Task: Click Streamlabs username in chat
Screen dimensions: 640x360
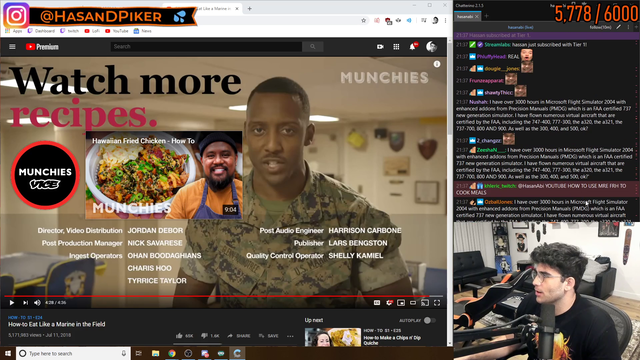Action: [497, 44]
